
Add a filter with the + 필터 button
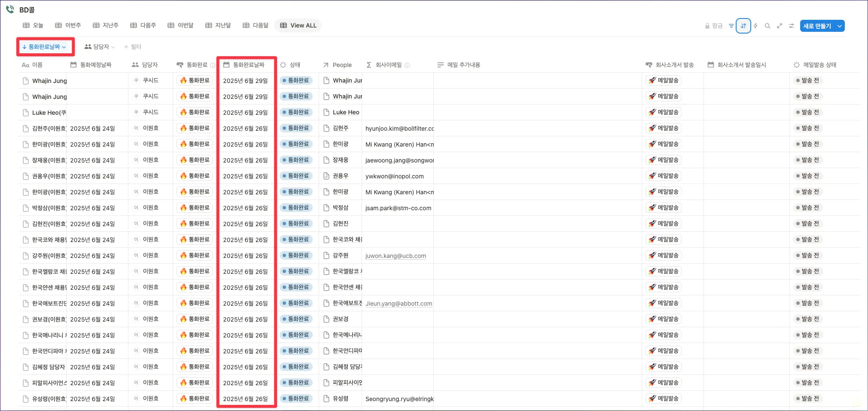tap(133, 47)
